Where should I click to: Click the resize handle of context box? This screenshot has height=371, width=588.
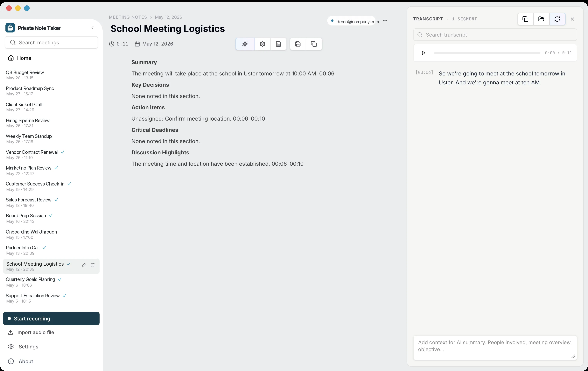(x=573, y=356)
